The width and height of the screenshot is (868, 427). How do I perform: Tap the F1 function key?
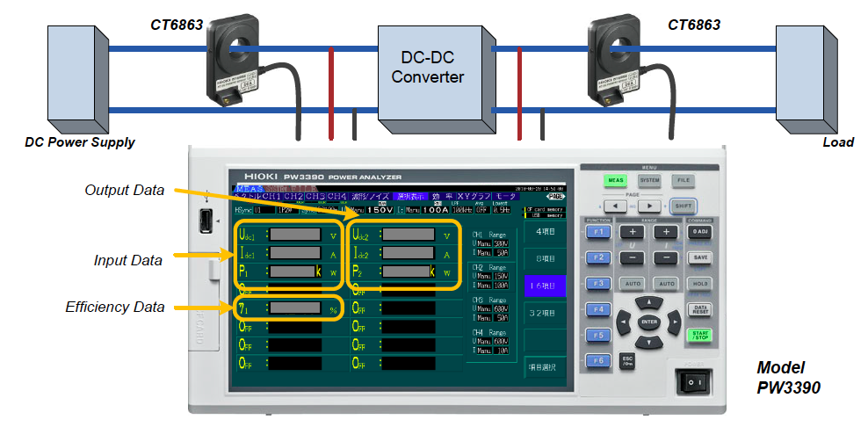[598, 231]
